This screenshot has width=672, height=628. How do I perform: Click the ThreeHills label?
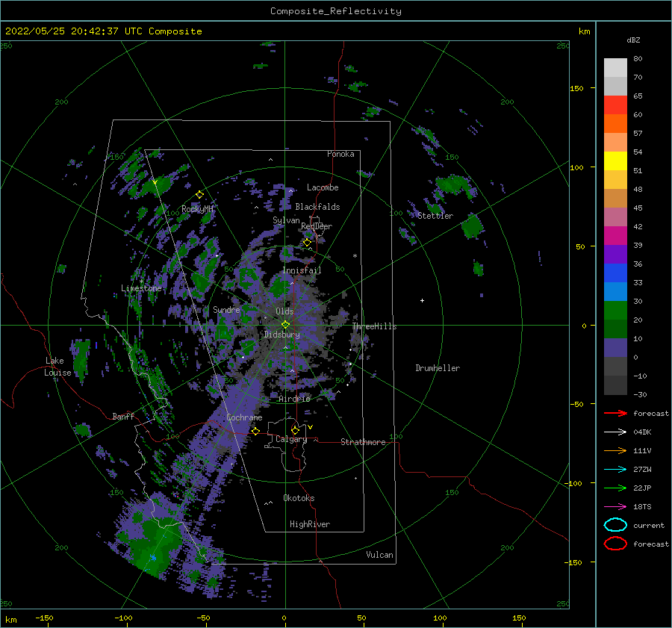(x=375, y=326)
